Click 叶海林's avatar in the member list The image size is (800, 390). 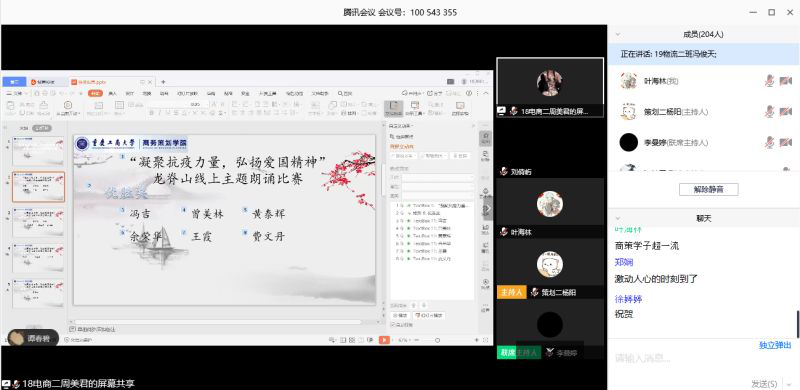tap(629, 81)
